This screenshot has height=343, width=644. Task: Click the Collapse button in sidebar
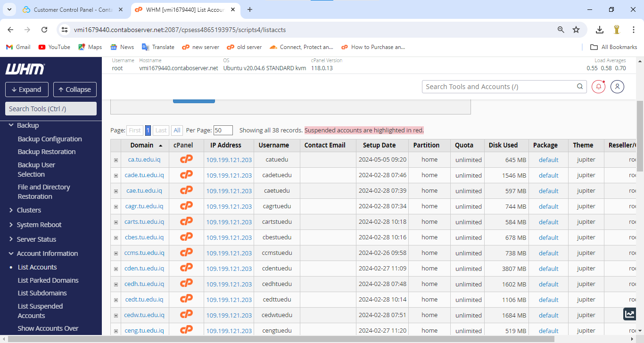tap(74, 90)
